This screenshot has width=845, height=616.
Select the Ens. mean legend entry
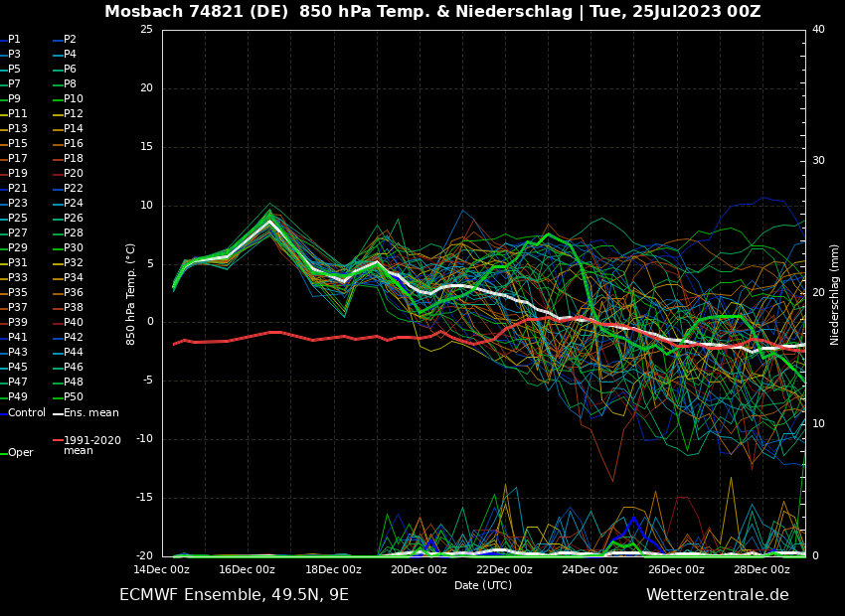[90, 413]
